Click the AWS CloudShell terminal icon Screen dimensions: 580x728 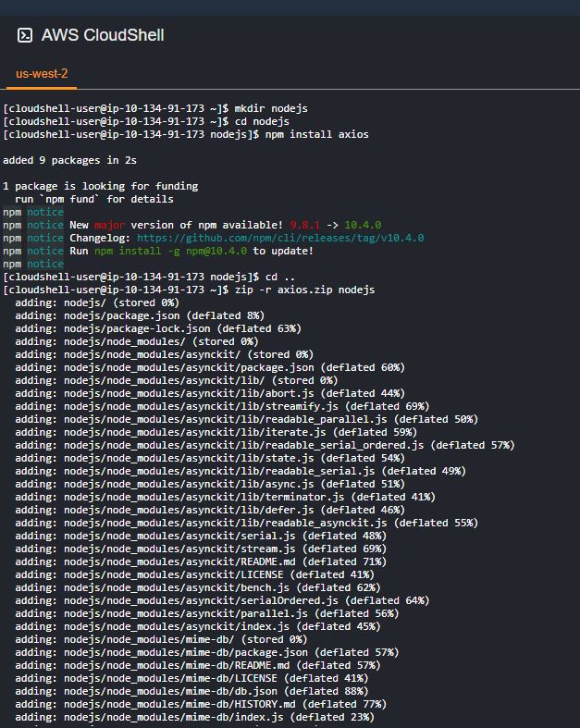tap(25, 35)
